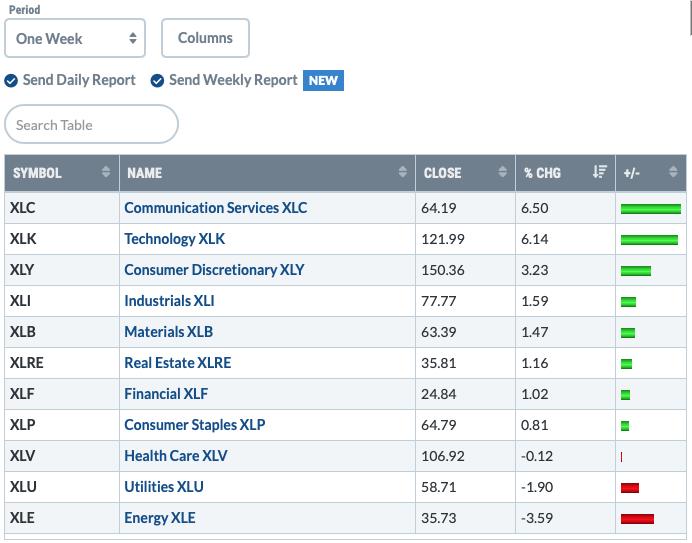Click the Period dropdown up-down arrows
Viewport: 692px width, 543px height.
[x=133, y=38]
